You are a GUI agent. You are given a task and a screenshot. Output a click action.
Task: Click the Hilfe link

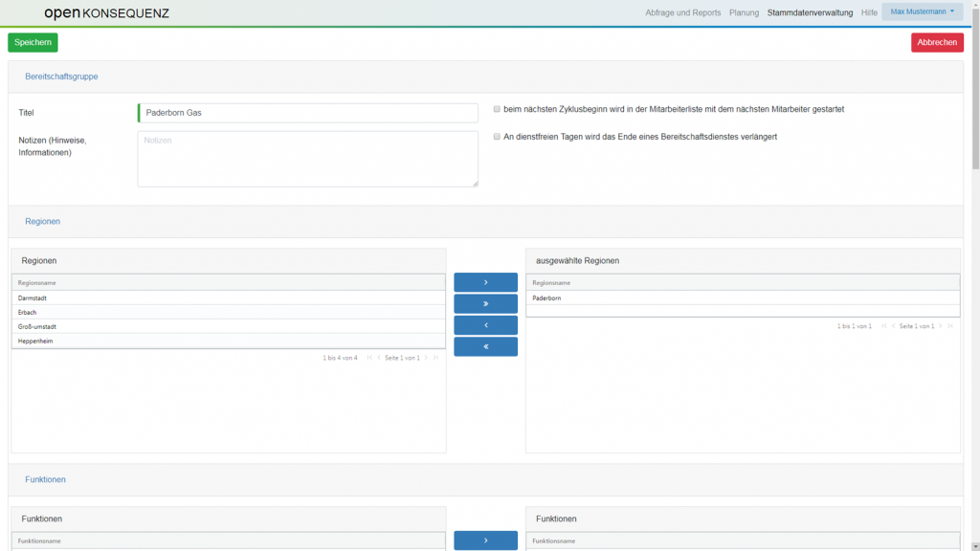pyautogui.click(x=869, y=12)
